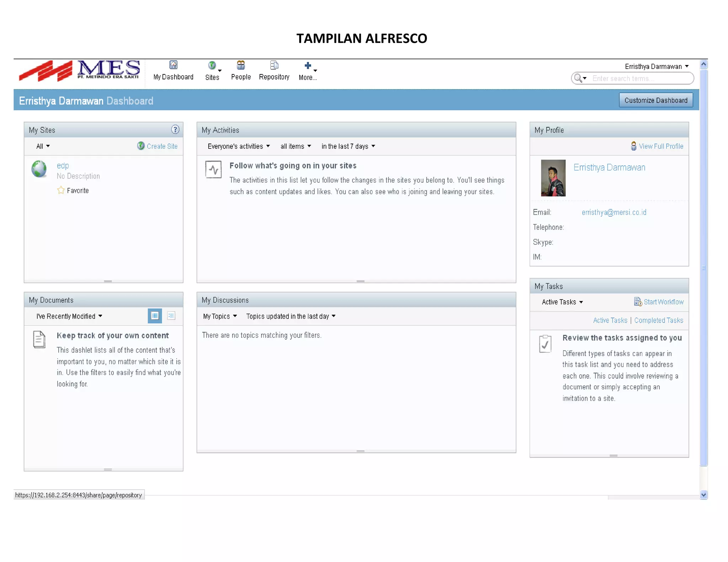Click the Sites globe icon
This screenshot has height=562, width=728.
pyautogui.click(x=212, y=65)
